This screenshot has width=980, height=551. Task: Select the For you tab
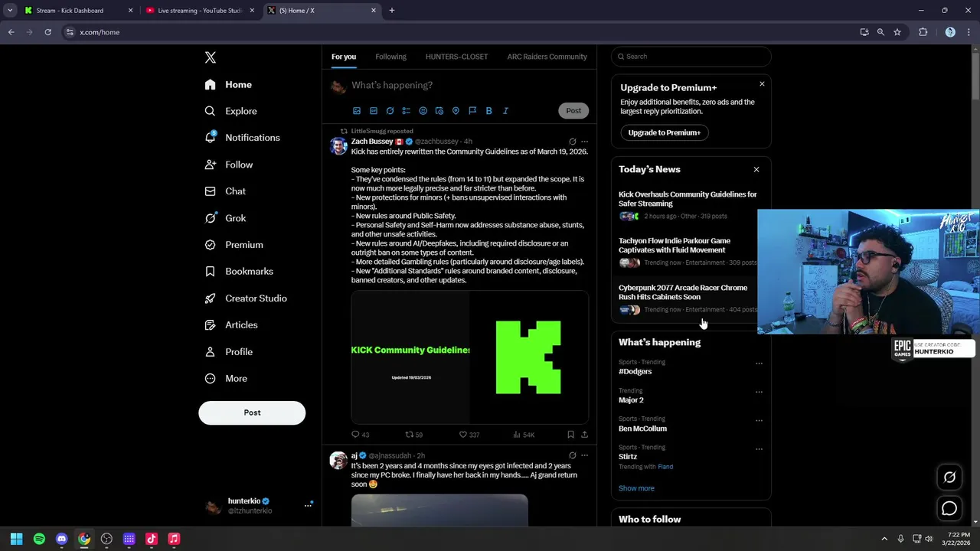pyautogui.click(x=344, y=57)
